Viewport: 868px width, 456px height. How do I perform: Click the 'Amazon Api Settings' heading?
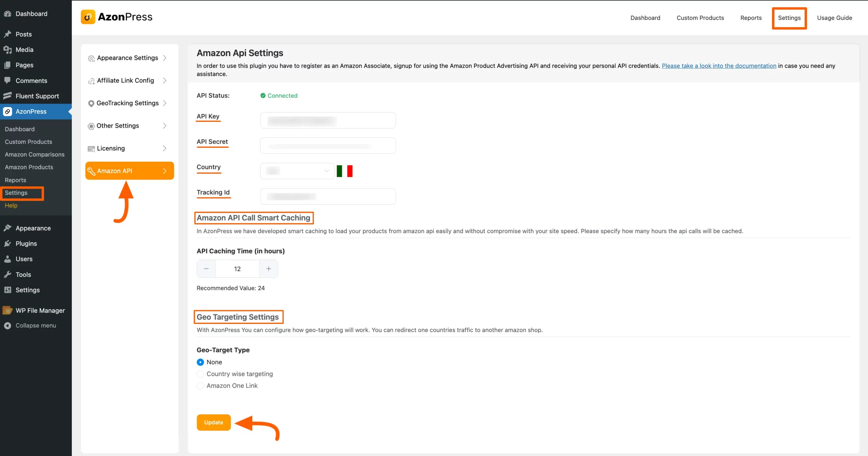pos(240,53)
